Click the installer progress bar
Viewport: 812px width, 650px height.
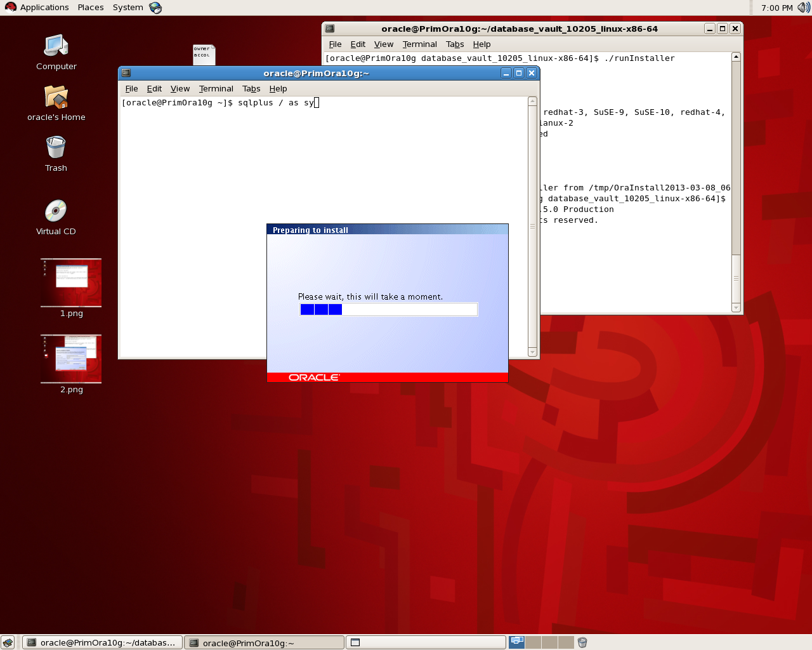pyautogui.click(x=388, y=309)
